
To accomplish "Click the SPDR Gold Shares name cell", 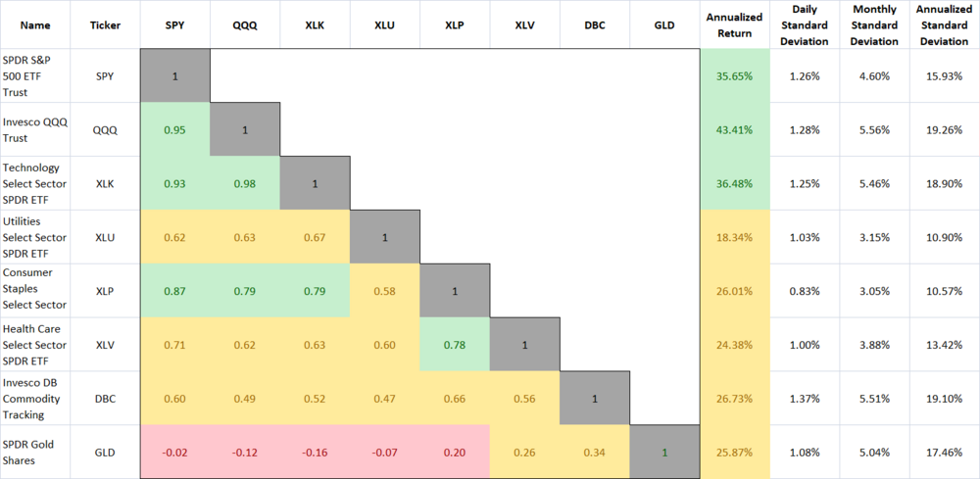I will coord(36,452).
